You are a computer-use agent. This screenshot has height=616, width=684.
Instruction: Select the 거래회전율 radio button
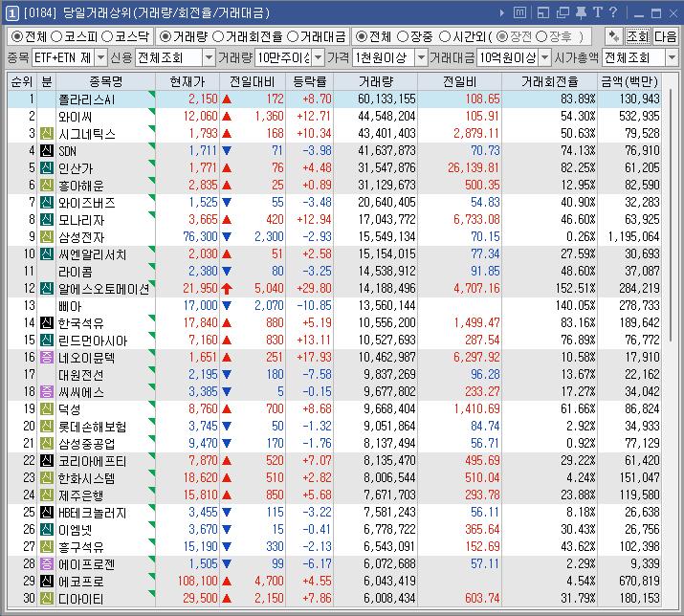coord(218,36)
